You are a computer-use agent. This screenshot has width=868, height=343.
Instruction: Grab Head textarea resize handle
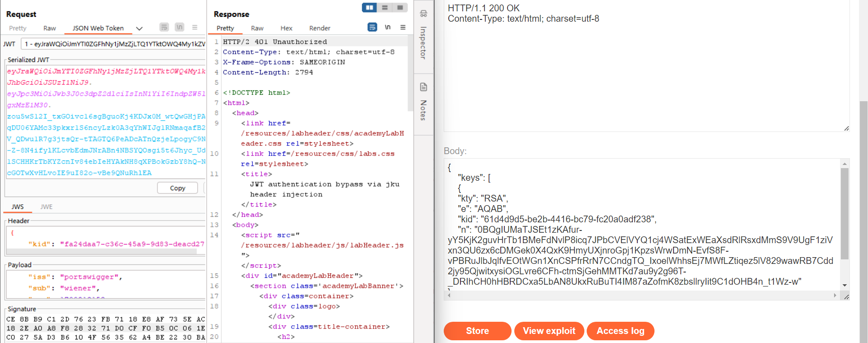click(x=846, y=128)
